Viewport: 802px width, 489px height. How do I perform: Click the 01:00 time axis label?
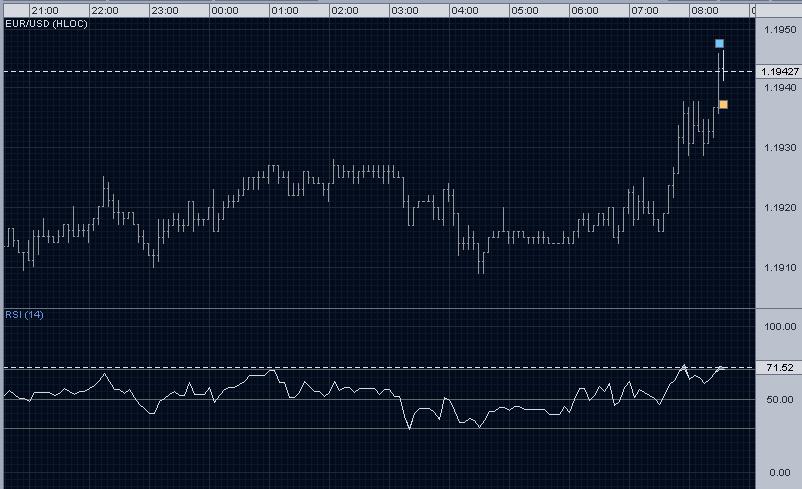(284, 10)
